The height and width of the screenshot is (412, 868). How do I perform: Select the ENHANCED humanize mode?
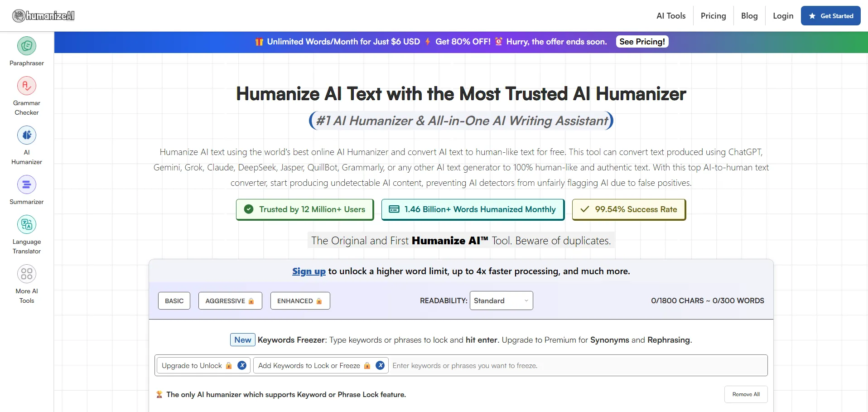(x=300, y=301)
